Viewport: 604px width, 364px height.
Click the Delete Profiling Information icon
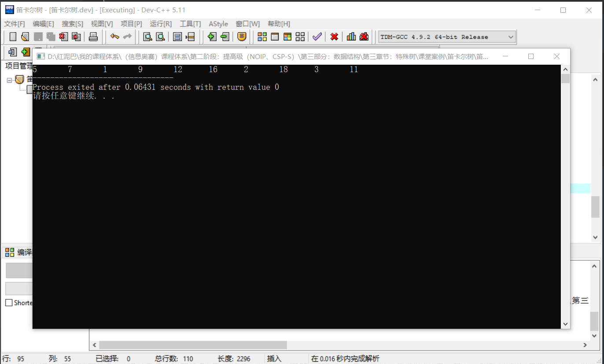364,37
